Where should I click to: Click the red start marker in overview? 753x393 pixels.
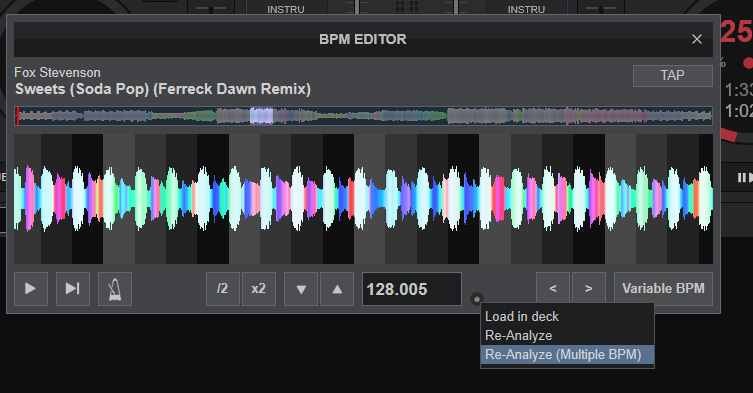[x=18, y=116]
